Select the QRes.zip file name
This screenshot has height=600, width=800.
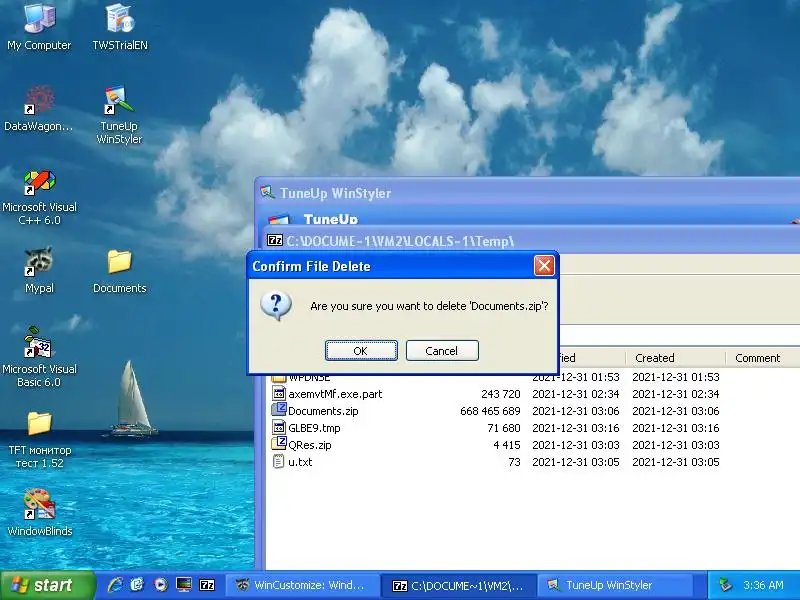coord(310,445)
